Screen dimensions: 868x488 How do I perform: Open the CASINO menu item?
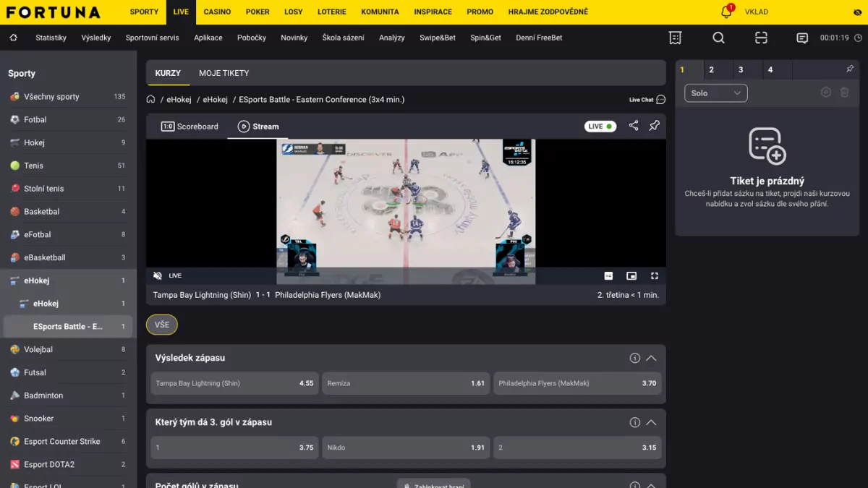[217, 12]
